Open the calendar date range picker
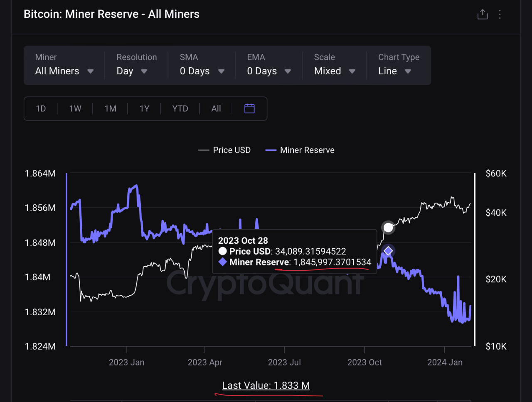 pyautogui.click(x=249, y=109)
